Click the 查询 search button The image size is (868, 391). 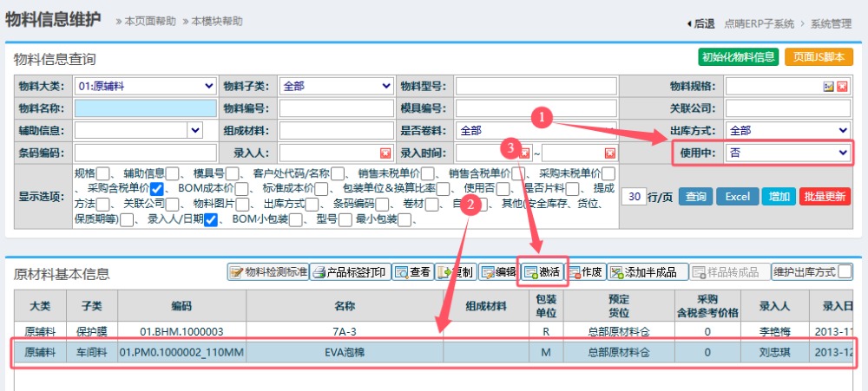(x=695, y=197)
